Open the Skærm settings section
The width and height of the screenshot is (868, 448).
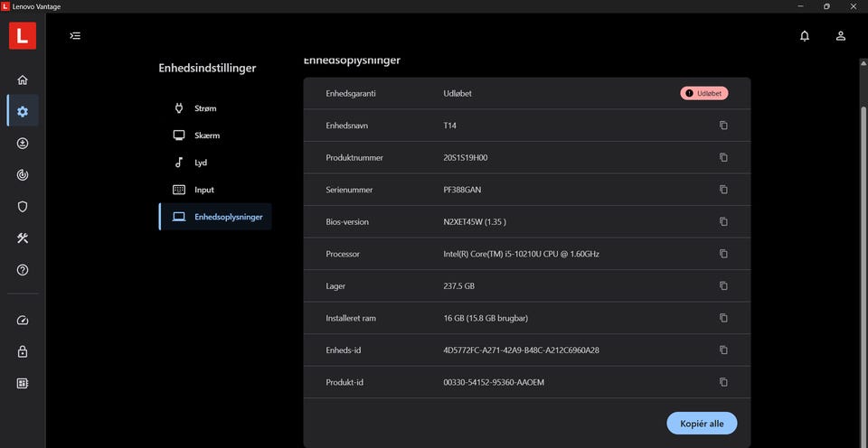click(215, 135)
